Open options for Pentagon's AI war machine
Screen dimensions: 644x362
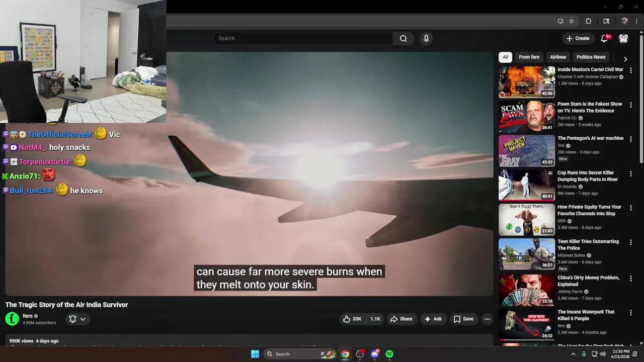631,139
